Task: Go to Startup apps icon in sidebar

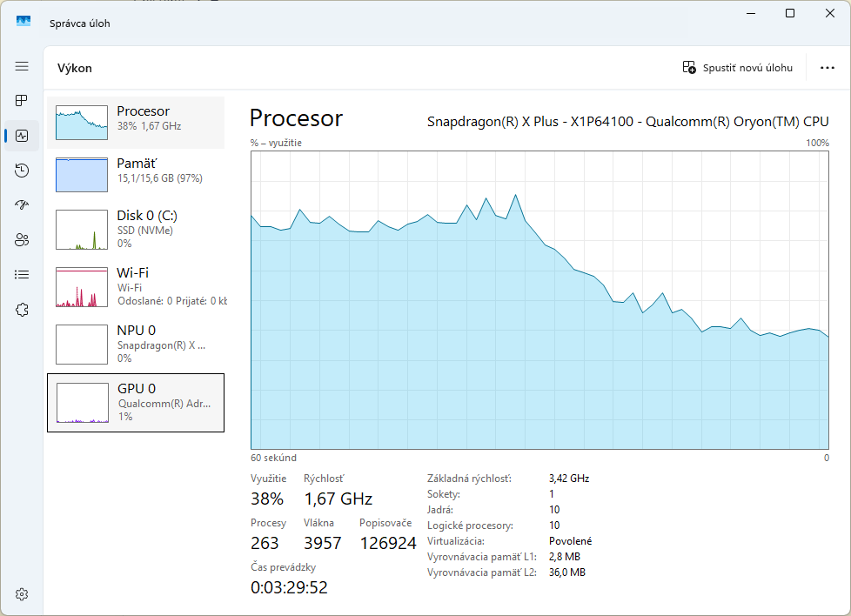Action: point(22,205)
